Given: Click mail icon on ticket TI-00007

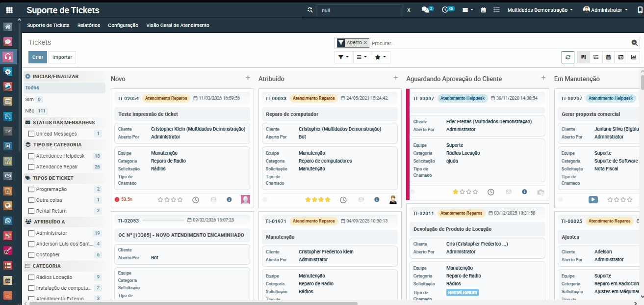Looking at the screenshot, I should [x=509, y=192].
